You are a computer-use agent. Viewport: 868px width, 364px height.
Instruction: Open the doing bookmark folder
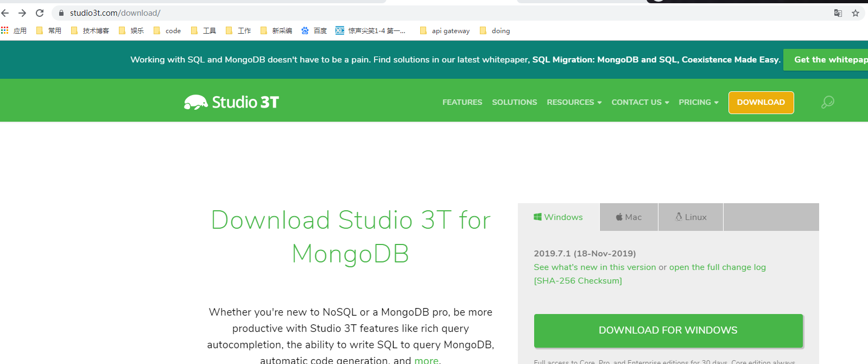click(495, 30)
